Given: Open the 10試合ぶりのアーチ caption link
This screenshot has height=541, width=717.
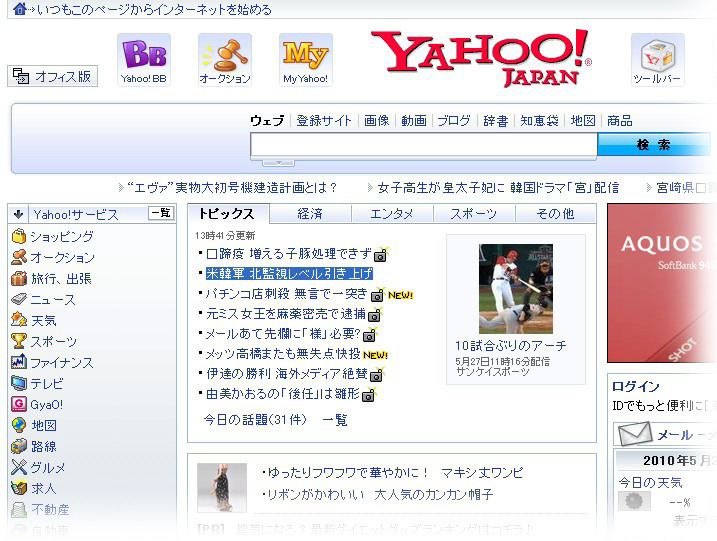Looking at the screenshot, I should [510, 345].
